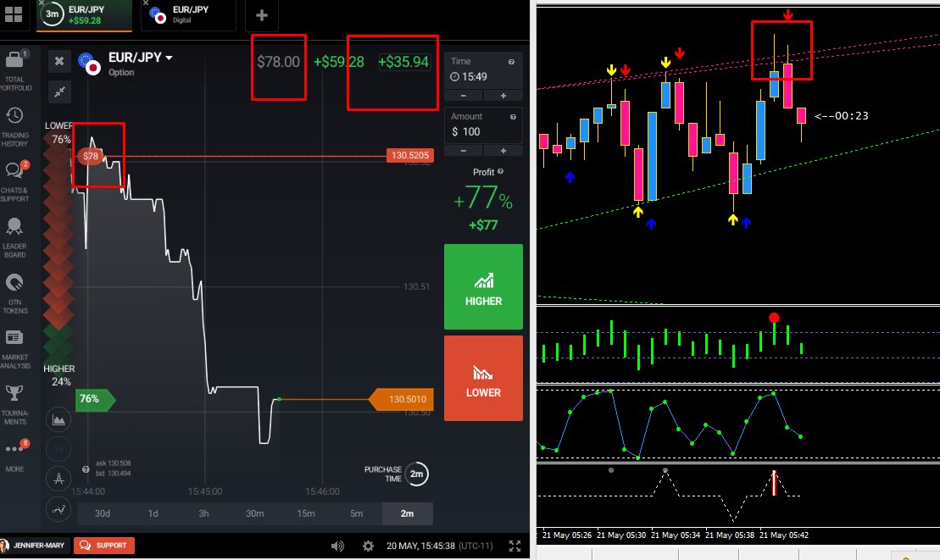Click the Profit help question icon
940x560 pixels.
pyautogui.click(x=501, y=172)
